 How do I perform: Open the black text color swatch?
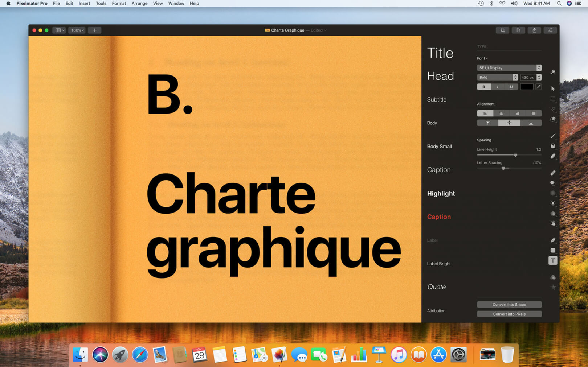527,87
